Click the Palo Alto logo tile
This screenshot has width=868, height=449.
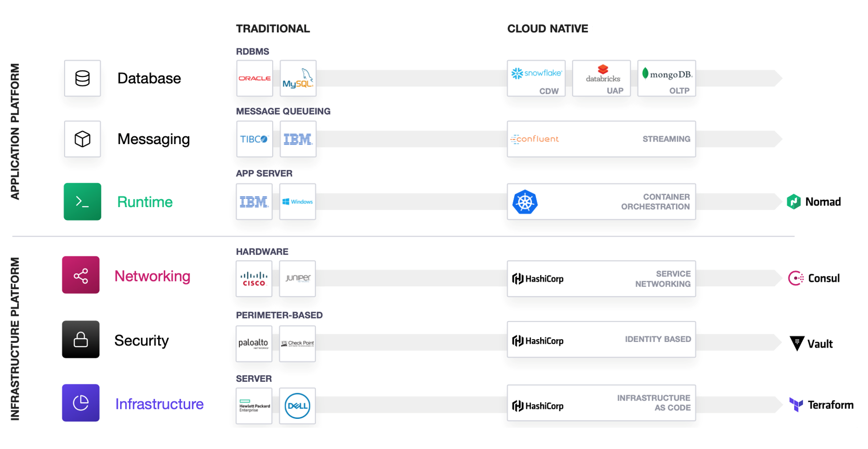click(x=254, y=343)
